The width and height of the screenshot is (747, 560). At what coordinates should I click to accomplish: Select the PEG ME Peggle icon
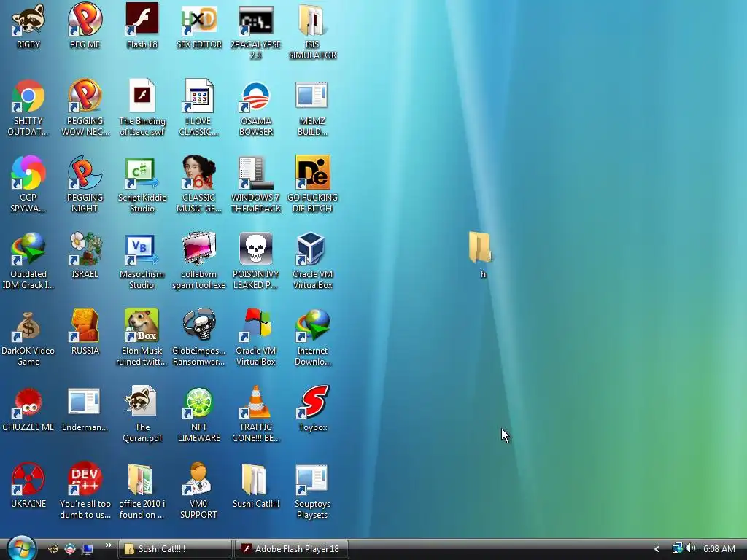pyautogui.click(x=85, y=20)
